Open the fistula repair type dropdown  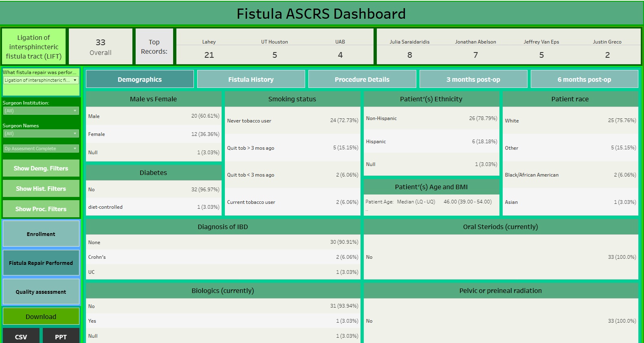point(41,80)
